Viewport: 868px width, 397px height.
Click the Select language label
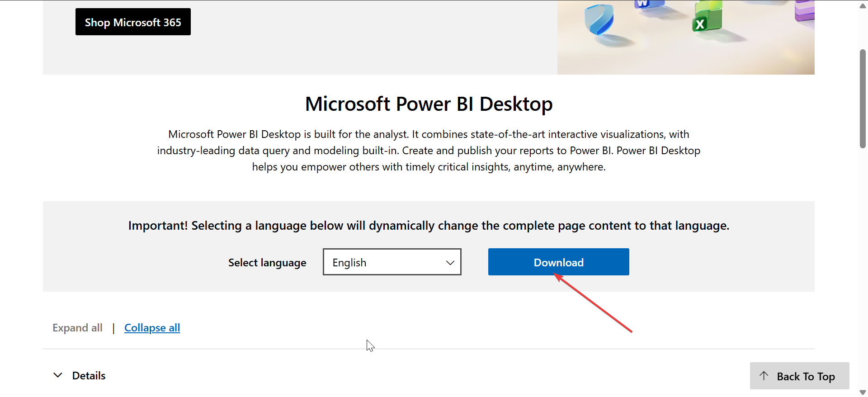click(267, 263)
